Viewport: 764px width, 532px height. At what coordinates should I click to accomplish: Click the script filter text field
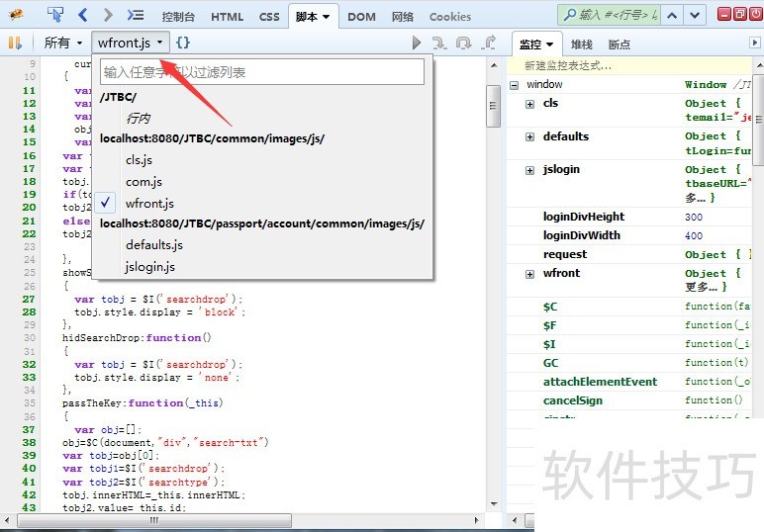262,72
